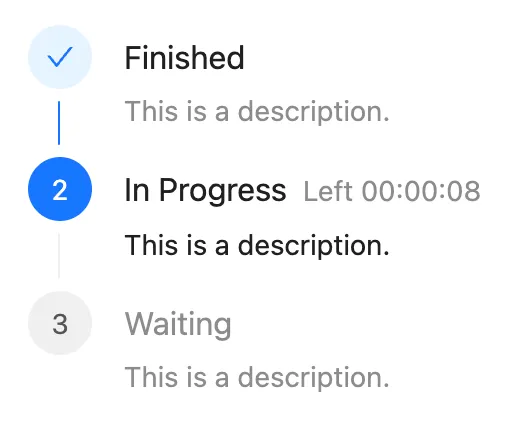Click the word Left beside In Progress

click(x=328, y=191)
